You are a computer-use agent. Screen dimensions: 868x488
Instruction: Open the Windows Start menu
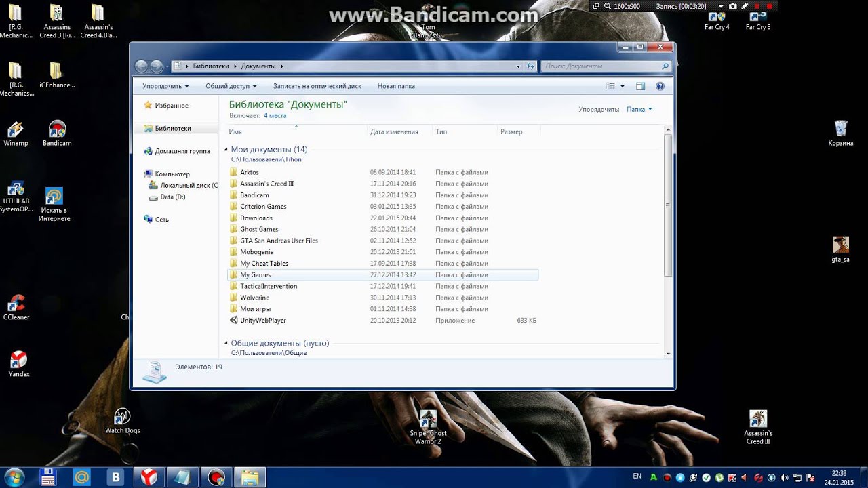click(x=13, y=476)
